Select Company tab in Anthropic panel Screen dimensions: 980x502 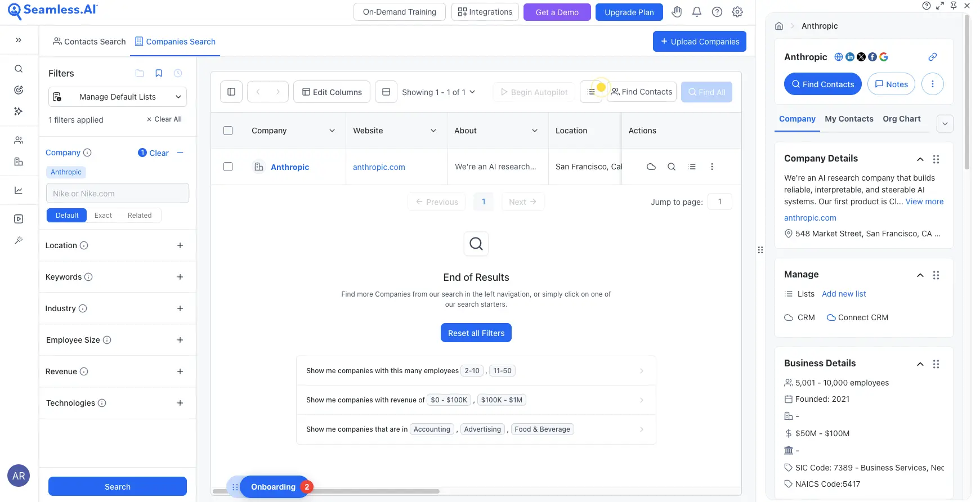797,119
